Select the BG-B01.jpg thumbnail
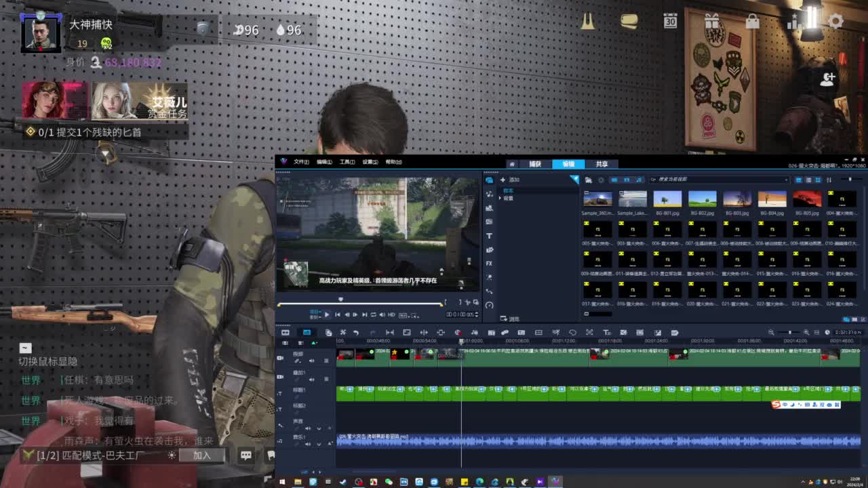Screen dimensions: 868x488 (x=667, y=199)
